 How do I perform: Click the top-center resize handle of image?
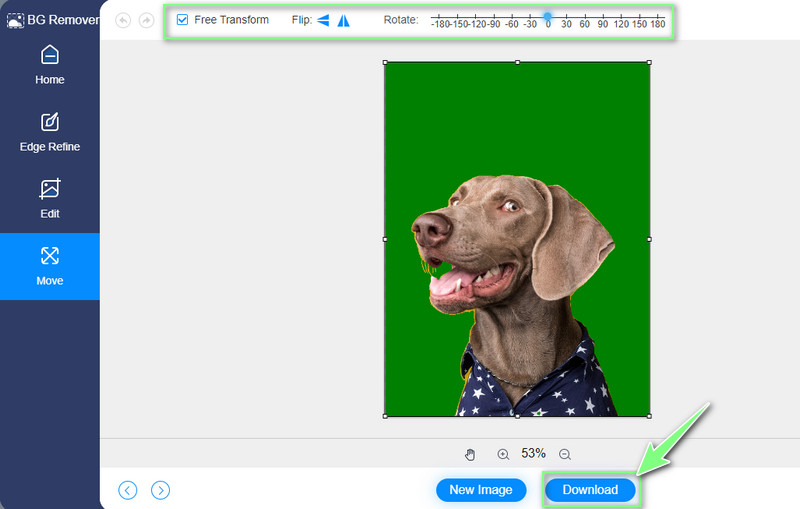517,62
